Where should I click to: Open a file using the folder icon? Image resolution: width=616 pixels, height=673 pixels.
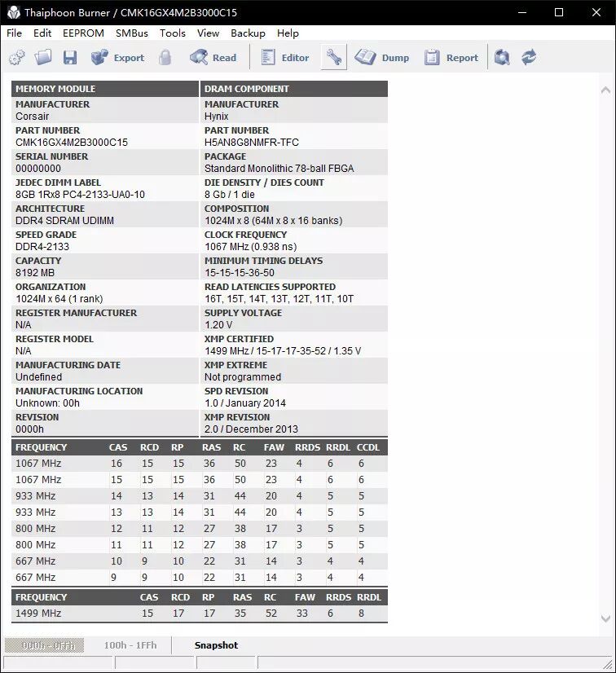tap(43, 58)
